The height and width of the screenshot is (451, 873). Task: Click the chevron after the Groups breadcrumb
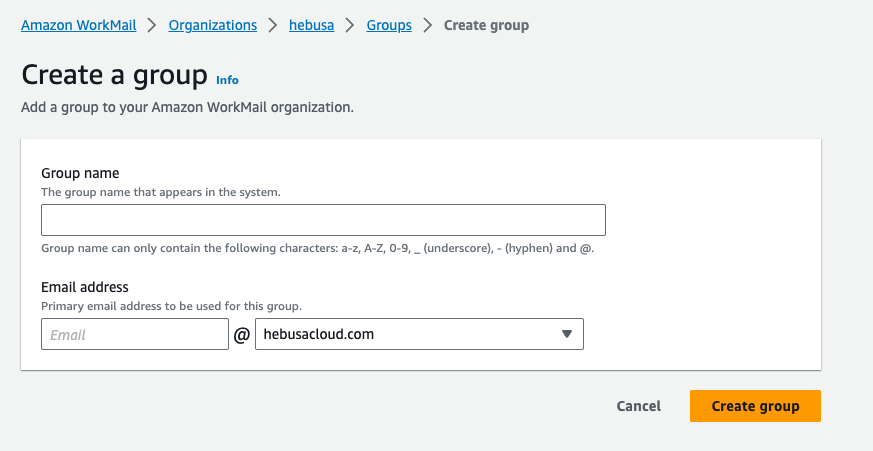click(x=427, y=25)
